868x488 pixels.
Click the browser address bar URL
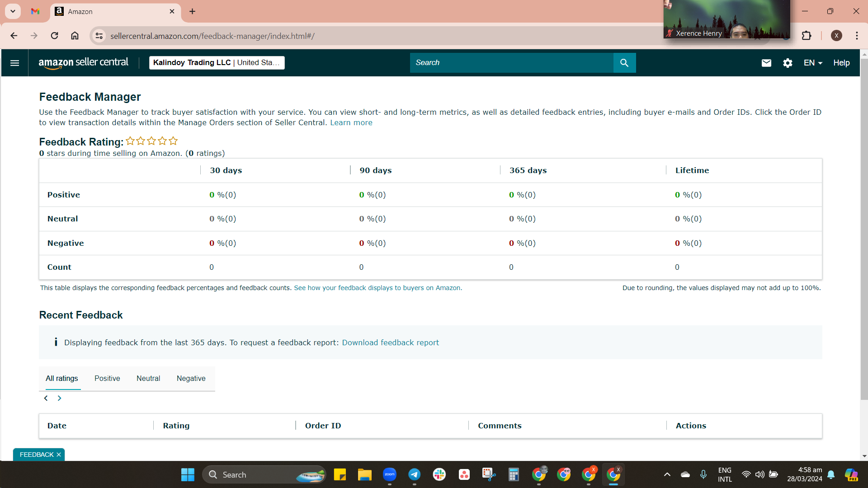tap(212, 36)
